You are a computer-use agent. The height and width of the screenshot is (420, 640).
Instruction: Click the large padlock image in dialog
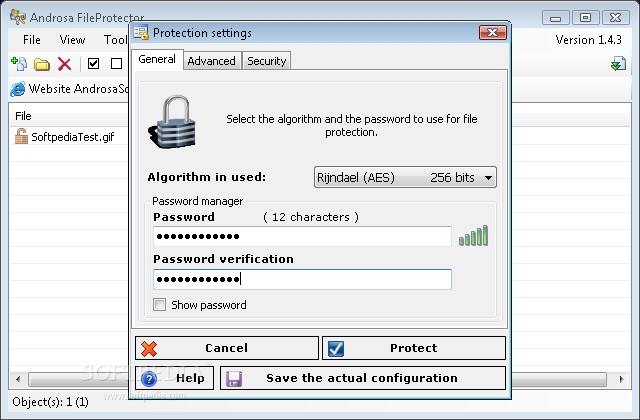[172, 122]
